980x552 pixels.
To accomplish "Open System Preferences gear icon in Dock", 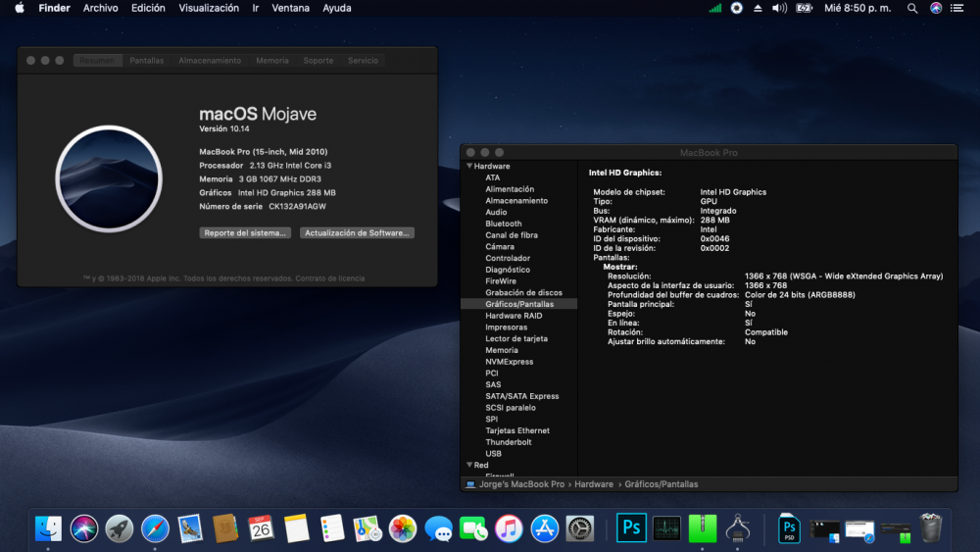I will tap(580, 528).
